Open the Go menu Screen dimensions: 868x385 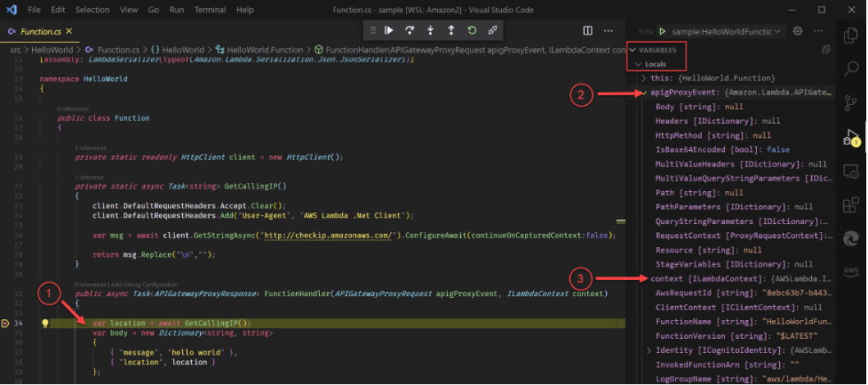[x=154, y=10]
